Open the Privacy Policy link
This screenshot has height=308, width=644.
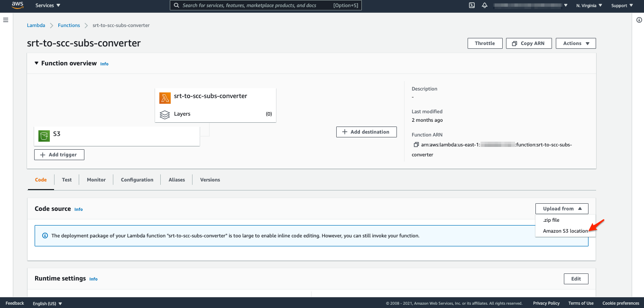[546, 303]
